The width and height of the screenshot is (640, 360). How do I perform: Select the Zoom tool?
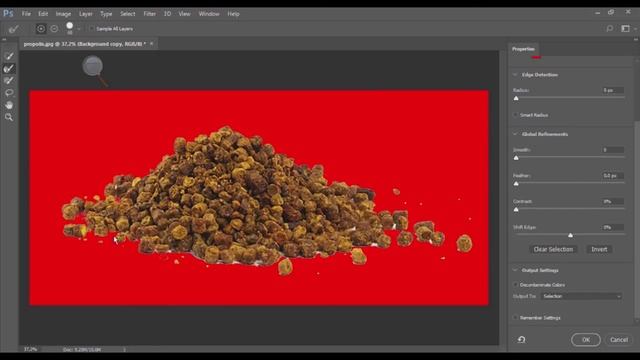tap(9, 117)
